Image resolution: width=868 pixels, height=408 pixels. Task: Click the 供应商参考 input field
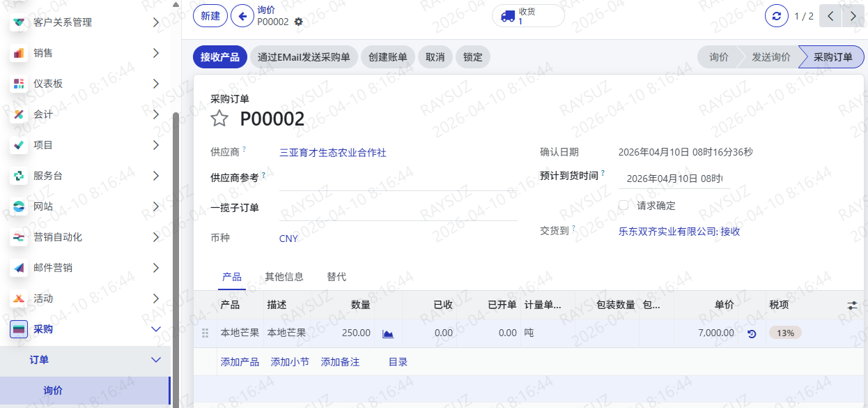(398, 179)
